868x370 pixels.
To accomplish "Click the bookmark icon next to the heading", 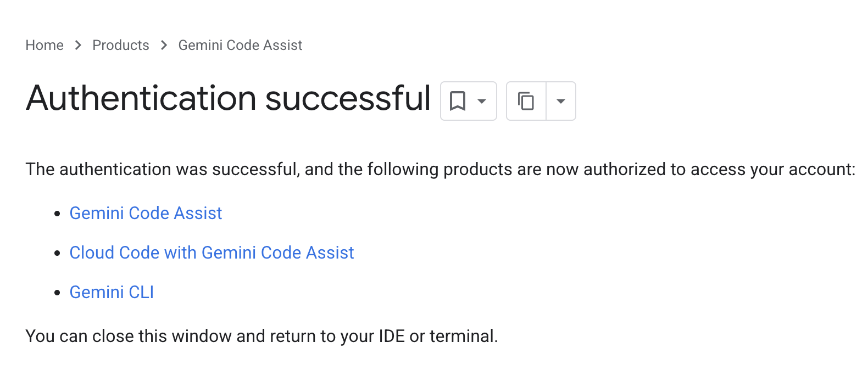I will 457,101.
